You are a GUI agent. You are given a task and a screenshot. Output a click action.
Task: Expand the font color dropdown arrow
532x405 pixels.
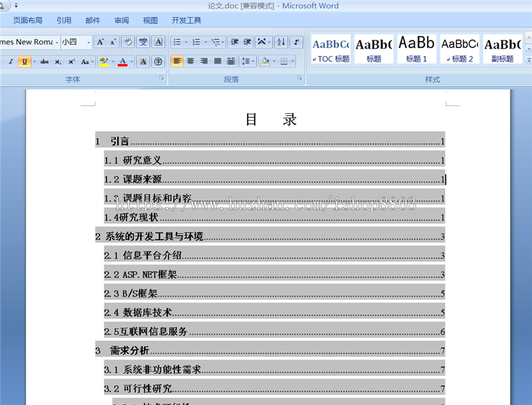[131, 61]
